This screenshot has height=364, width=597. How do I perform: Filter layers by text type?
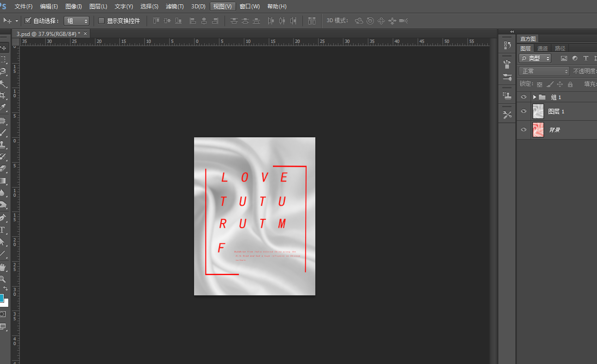pyautogui.click(x=586, y=59)
